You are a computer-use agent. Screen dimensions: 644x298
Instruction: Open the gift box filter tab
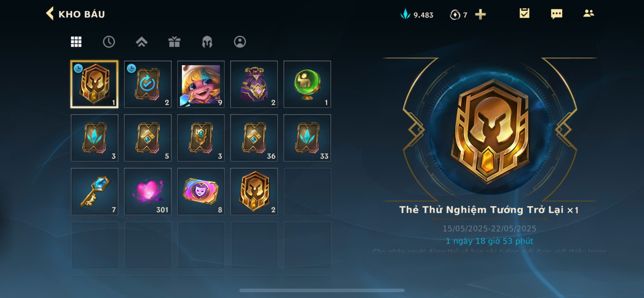[174, 42]
